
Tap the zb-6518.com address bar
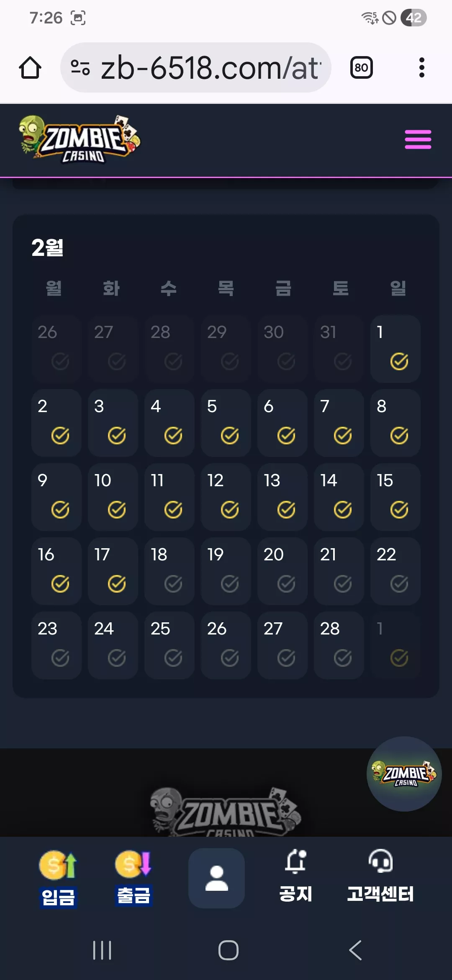(x=196, y=67)
